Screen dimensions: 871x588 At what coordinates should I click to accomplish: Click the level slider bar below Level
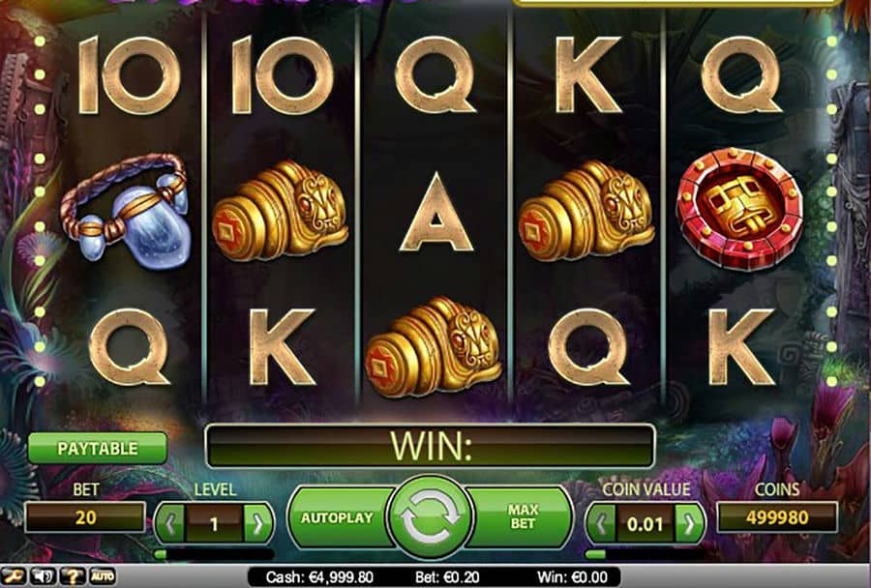(215, 554)
